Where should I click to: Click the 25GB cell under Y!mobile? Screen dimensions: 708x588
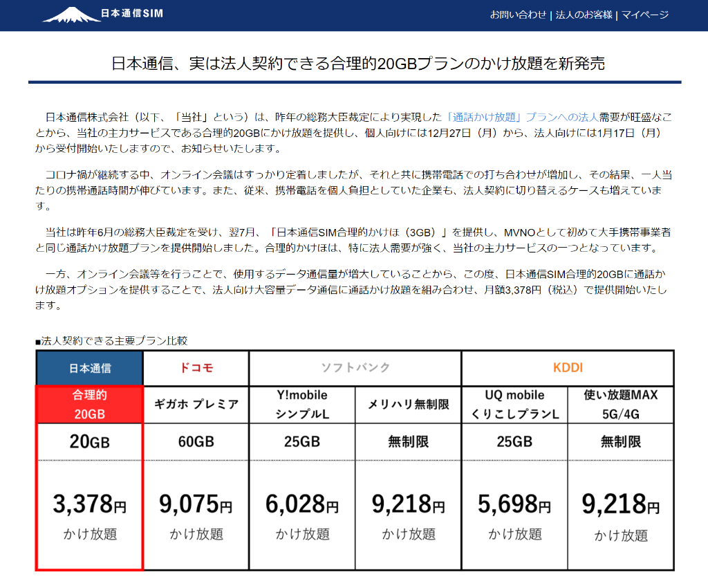tap(302, 441)
